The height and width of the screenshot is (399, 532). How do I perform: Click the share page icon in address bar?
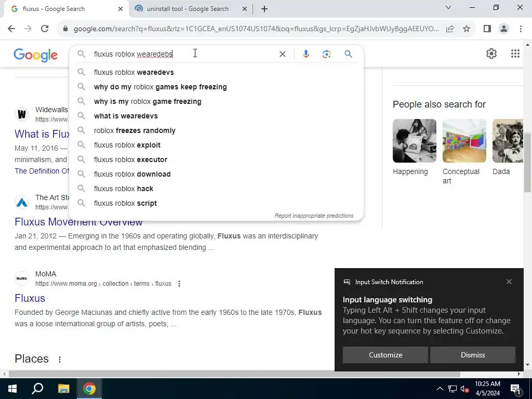pyautogui.click(x=450, y=29)
